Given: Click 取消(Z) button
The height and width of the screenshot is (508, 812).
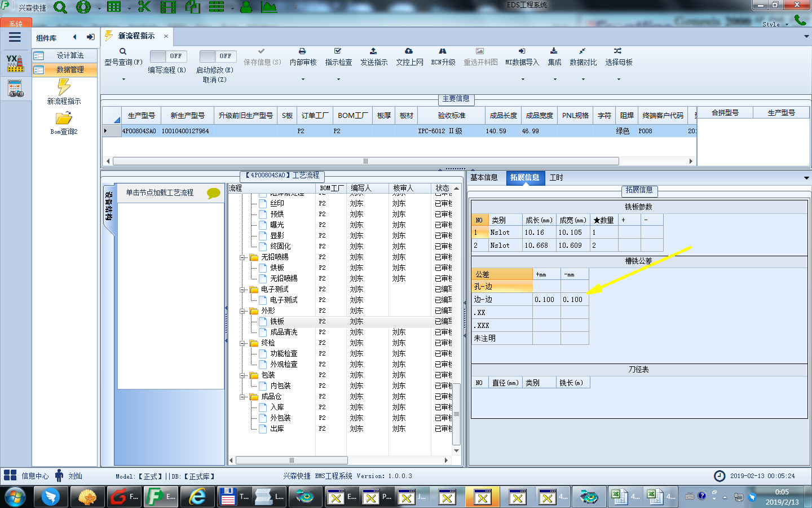Looking at the screenshot, I should click(214, 80).
